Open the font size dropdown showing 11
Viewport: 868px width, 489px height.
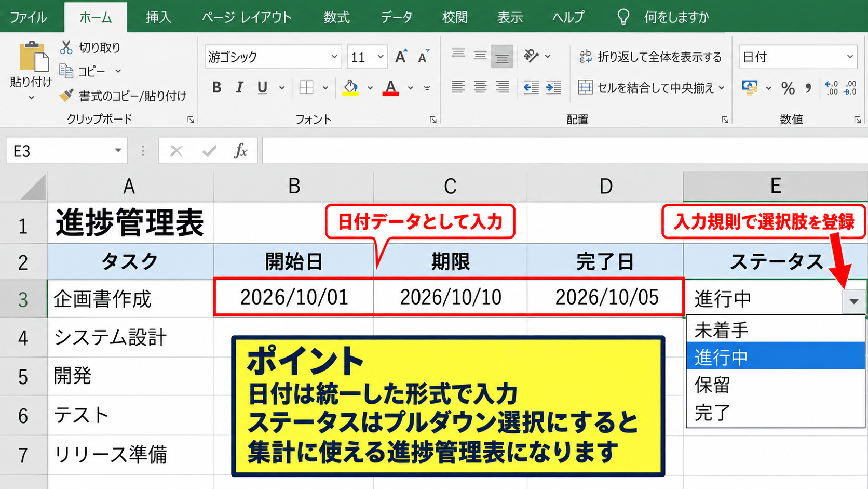pos(381,57)
